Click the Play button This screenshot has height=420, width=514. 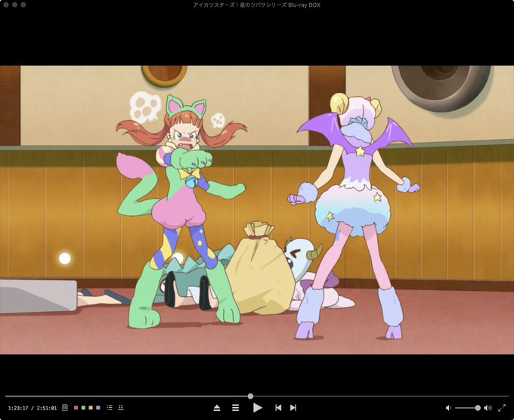coord(258,408)
